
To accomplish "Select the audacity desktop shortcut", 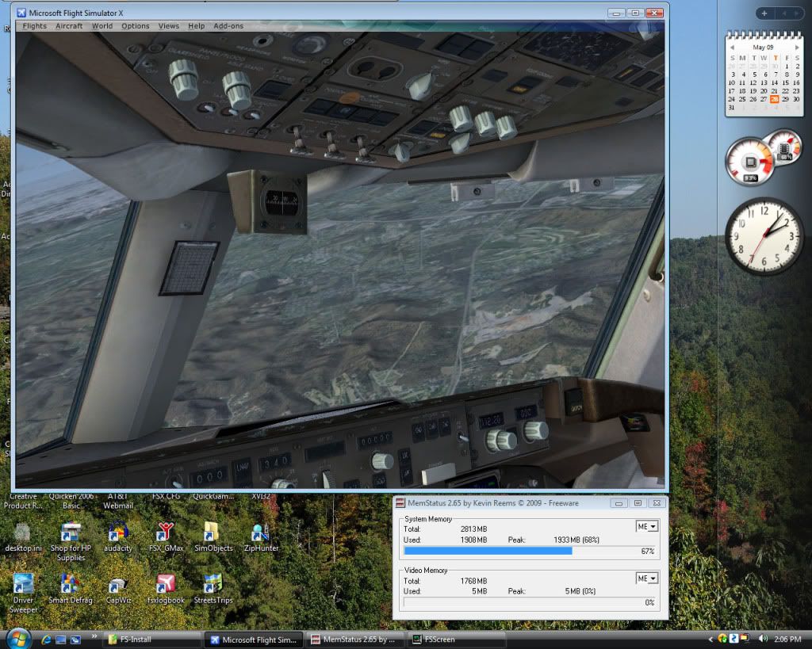I will pyautogui.click(x=118, y=537).
